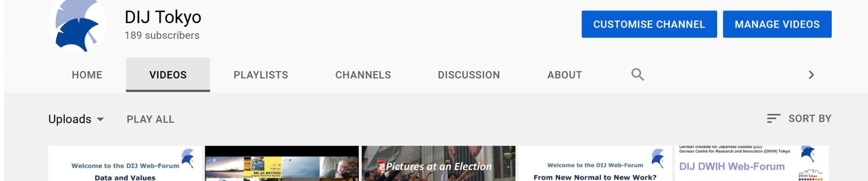Click the Sort By lines icon
The image size is (868, 181).
774,119
